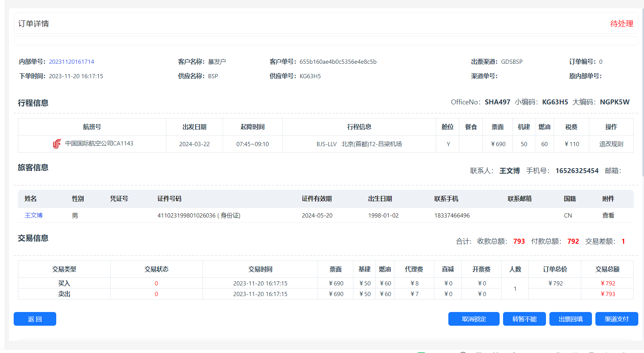Image resolution: width=644 pixels, height=353 pixels.
Task: Select customer order number 655b160ae4b0c5356e4e8c5b
Action: 338,61
